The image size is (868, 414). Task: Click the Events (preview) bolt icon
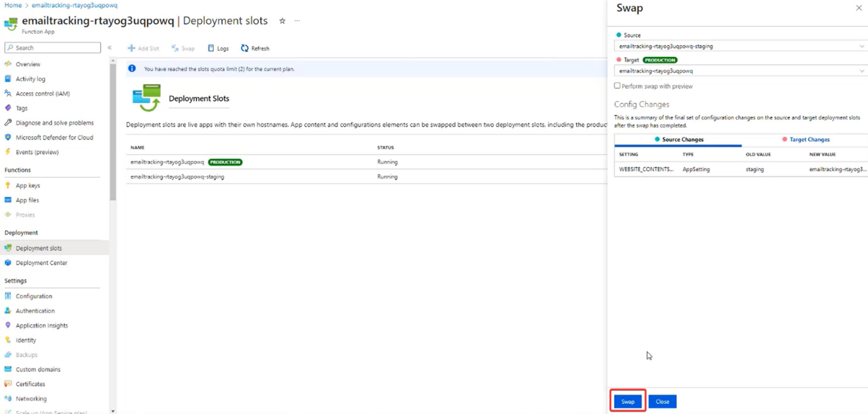pyautogui.click(x=8, y=152)
